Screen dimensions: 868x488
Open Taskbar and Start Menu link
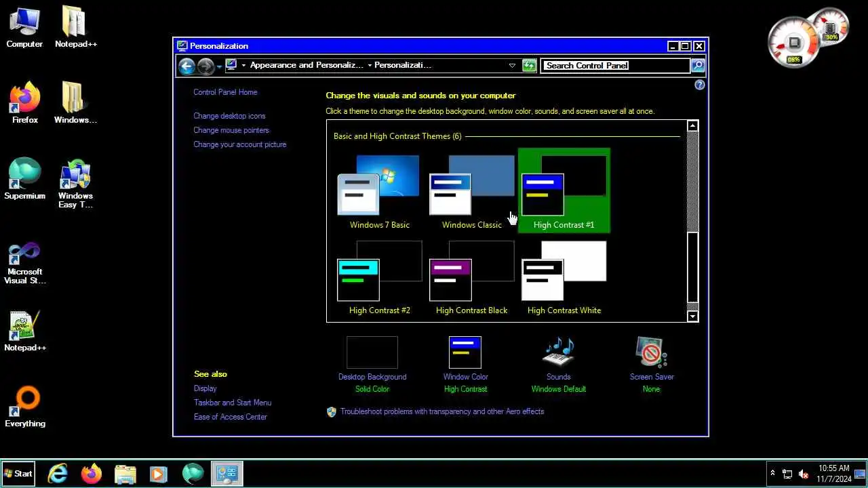coord(233,403)
